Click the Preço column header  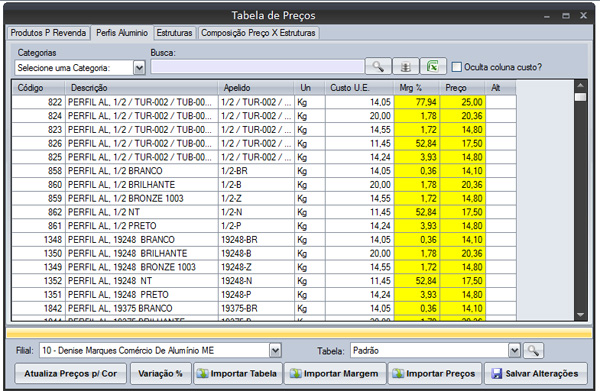tap(462, 88)
